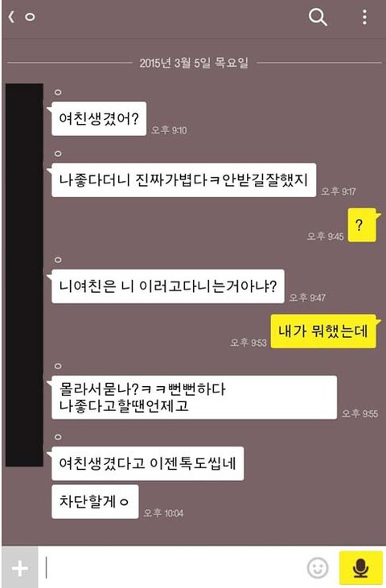Tap the '오후 10:04' timestamp
Viewport: 386px width, 588px height.
(x=163, y=512)
